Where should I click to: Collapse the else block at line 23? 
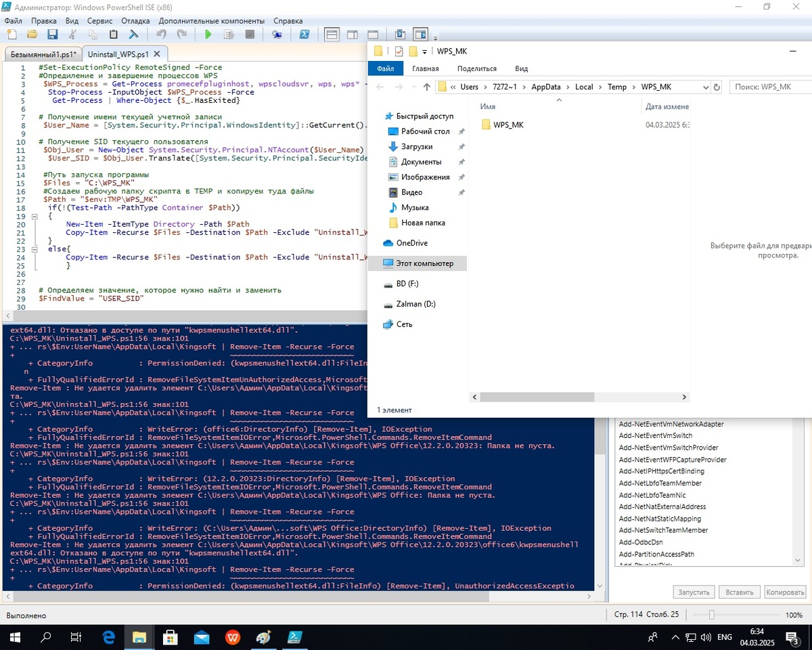34,249
